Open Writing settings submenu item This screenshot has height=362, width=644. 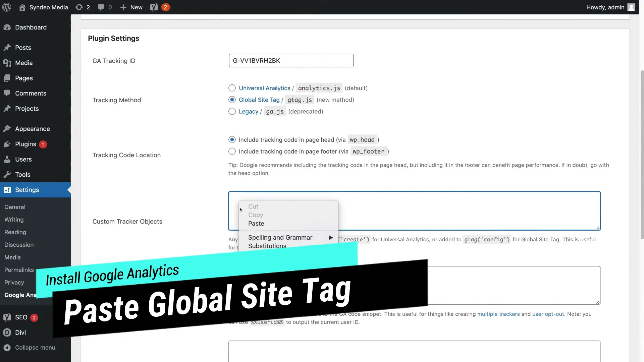tap(14, 220)
